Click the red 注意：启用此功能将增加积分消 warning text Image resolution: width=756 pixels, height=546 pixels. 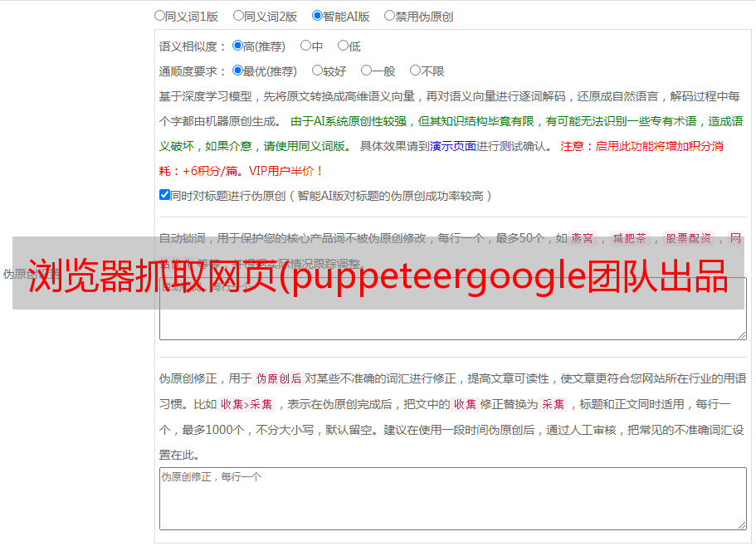tap(641, 146)
